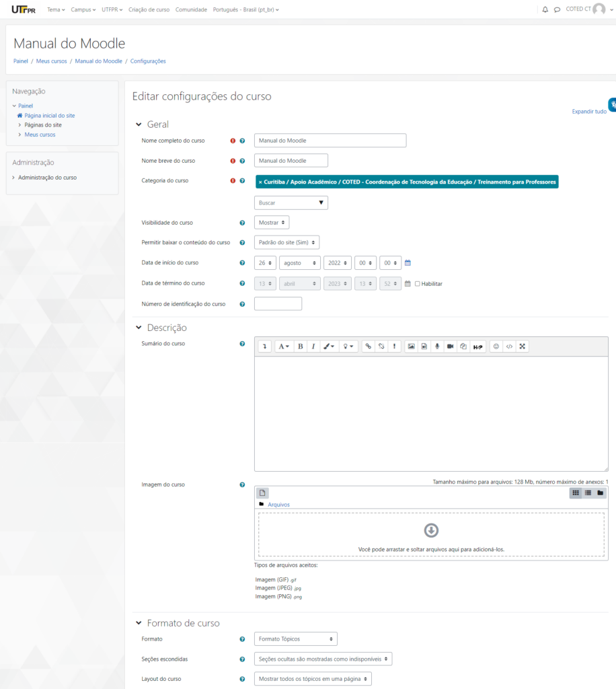Open the Português - Brasil language menu

tap(246, 9)
